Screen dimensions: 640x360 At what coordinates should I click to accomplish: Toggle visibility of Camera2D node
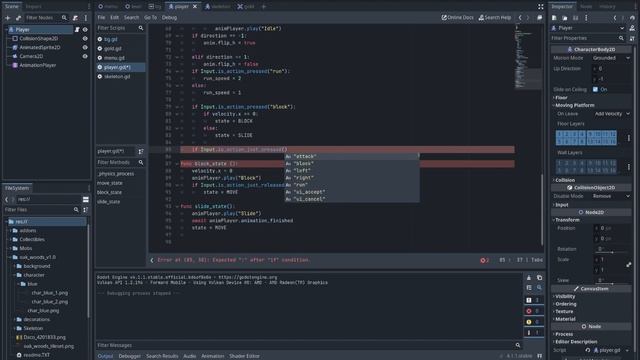(85, 56)
